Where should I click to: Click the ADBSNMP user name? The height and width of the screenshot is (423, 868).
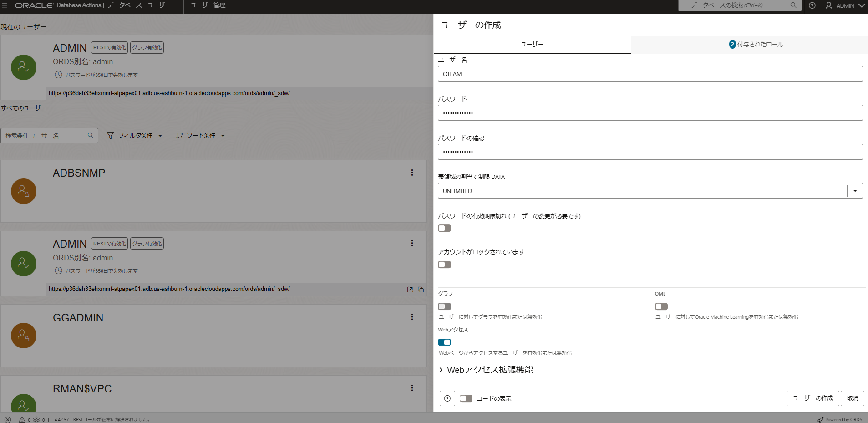pyautogui.click(x=79, y=173)
